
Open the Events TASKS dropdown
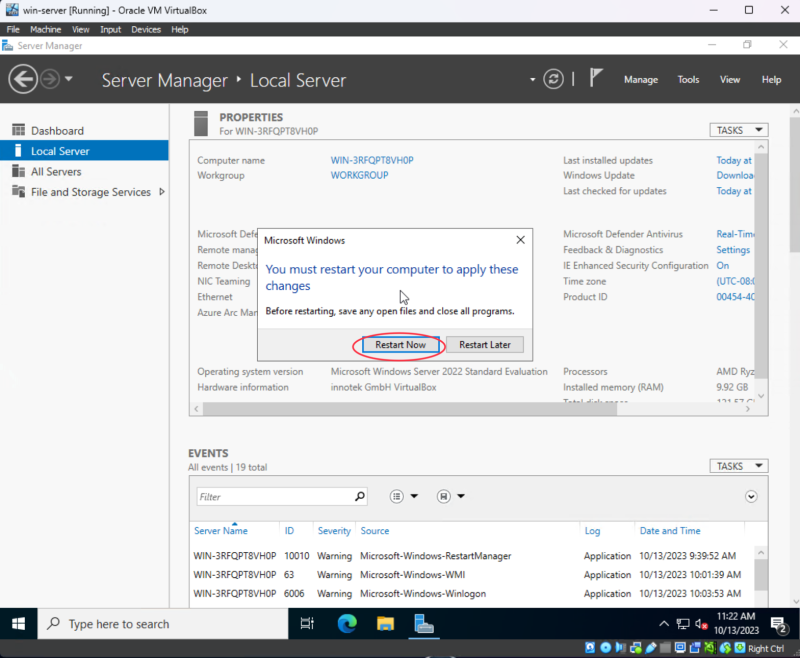click(738, 466)
